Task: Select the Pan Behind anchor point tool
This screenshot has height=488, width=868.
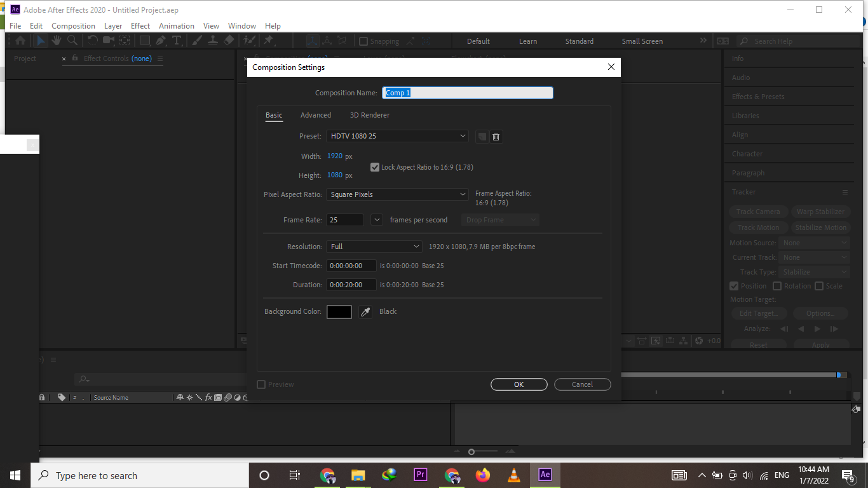Action: 125,41
